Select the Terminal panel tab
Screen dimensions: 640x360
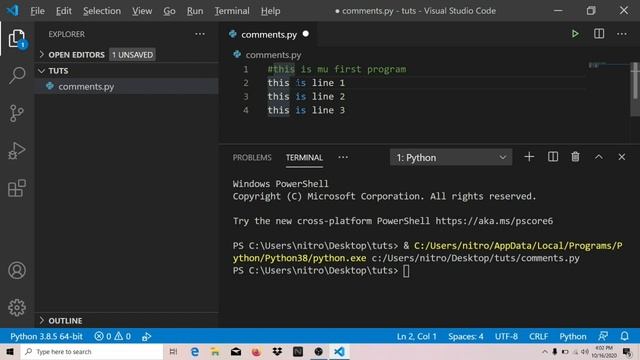(304, 157)
